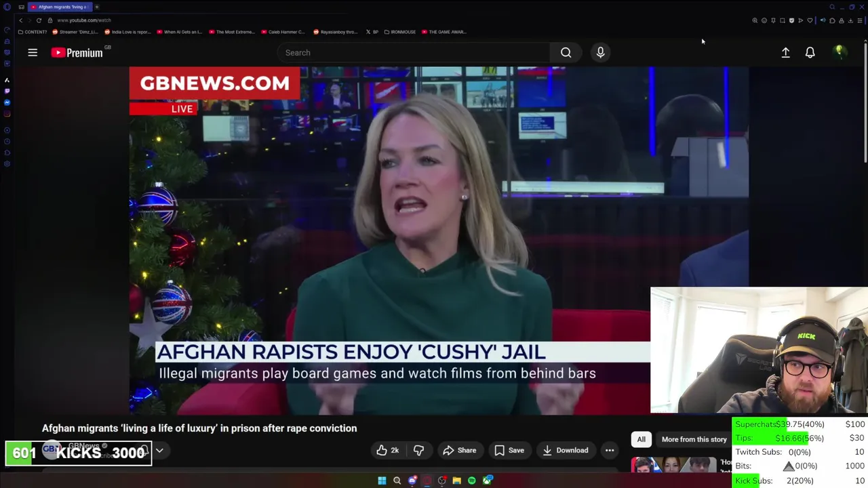Go back in browser history
This screenshot has height=488, width=868.
(x=20, y=20)
